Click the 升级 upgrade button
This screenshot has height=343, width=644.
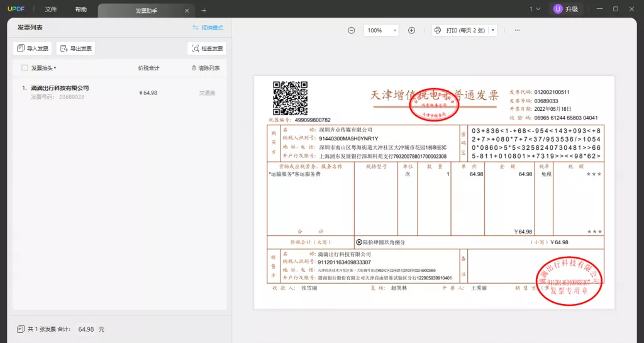coord(566,9)
